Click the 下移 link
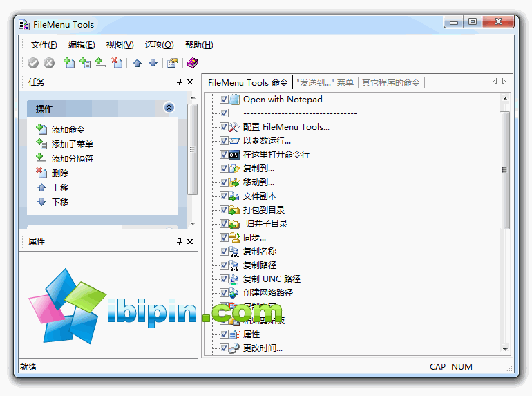This screenshot has height=396, width=532. point(60,202)
